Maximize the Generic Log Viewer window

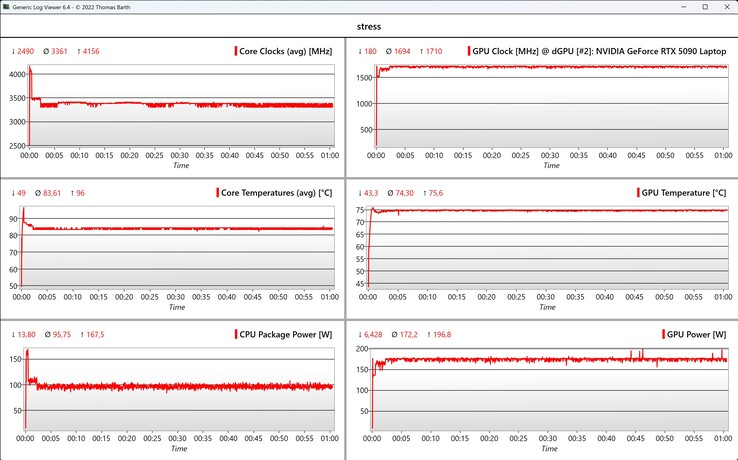[x=705, y=7]
